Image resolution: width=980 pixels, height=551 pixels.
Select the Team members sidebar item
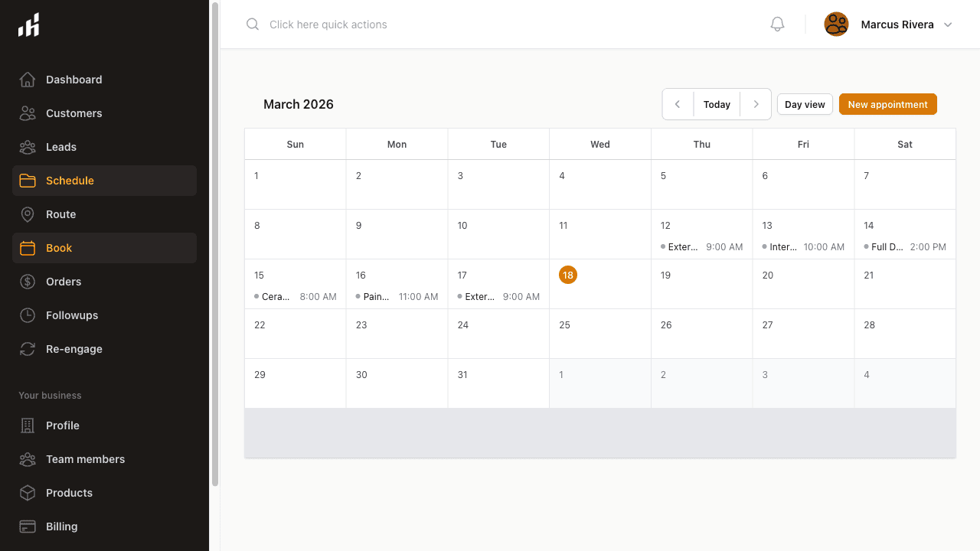[85, 459]
